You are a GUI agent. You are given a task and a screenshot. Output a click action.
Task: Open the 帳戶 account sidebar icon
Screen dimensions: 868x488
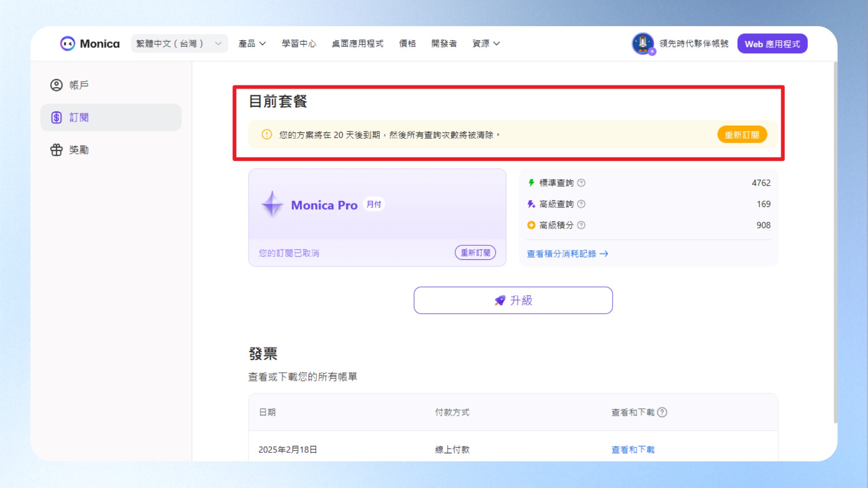pos(57,85)
